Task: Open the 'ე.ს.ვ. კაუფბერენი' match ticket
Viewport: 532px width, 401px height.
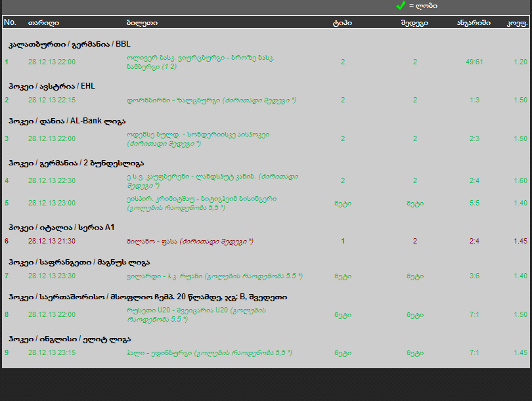Action: click(x=212, y=181)
